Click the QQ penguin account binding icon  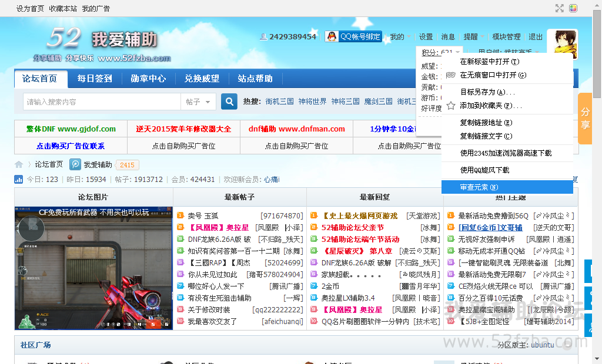[x=332, y=36]
